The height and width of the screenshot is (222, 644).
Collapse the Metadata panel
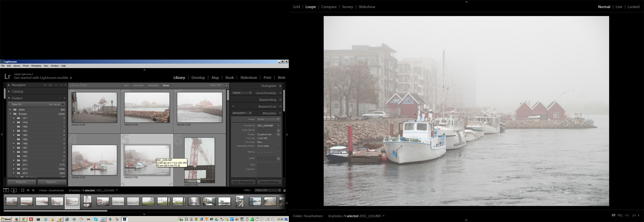tap(280, 113)
